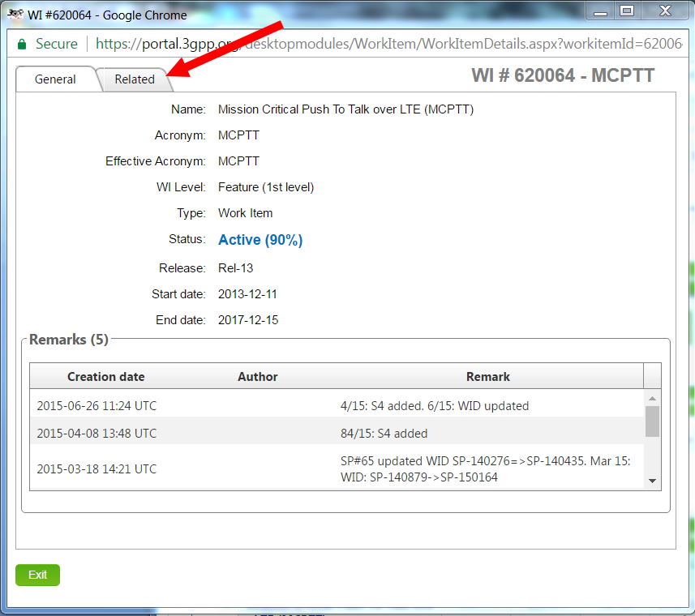Close the WI #620064 Chrome window

(x=665, y=11)
